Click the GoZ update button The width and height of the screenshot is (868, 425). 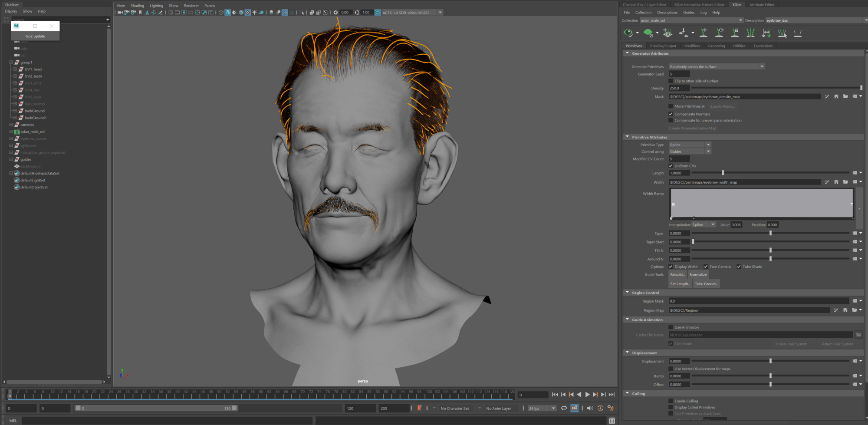[35, 36]
